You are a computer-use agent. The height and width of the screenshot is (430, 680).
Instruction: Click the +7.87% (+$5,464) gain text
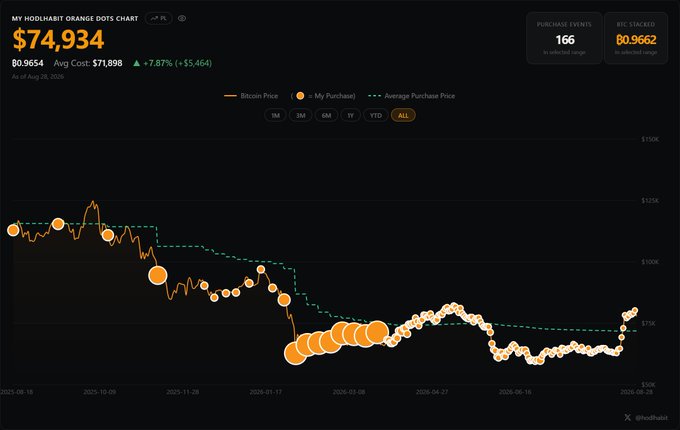coord(173,63)
